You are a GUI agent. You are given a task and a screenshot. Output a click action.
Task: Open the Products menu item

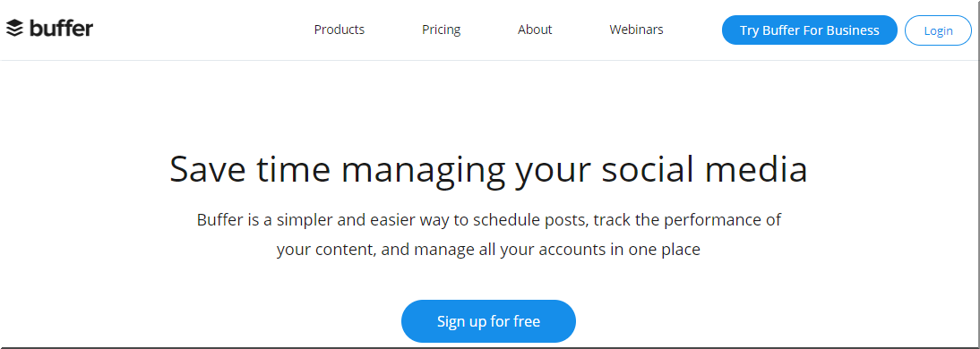pyautogui.click(x=340, y=30)
